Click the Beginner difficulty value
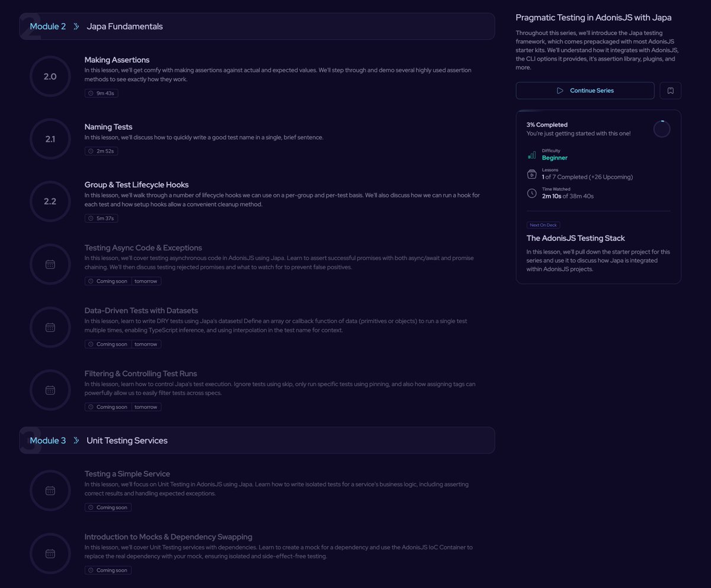The height and width of the screenshot is (588, 711). 555,158
